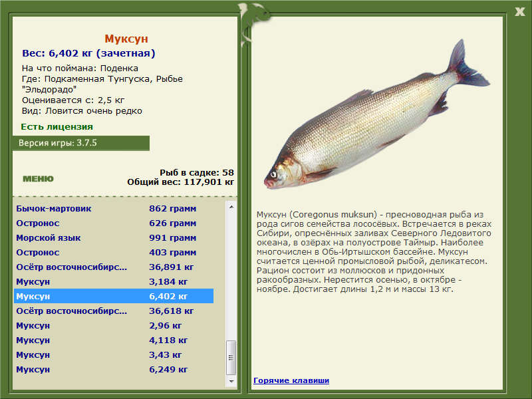Click the scrollbar up arrow
The image size is (532, 399).
point(231,207)
